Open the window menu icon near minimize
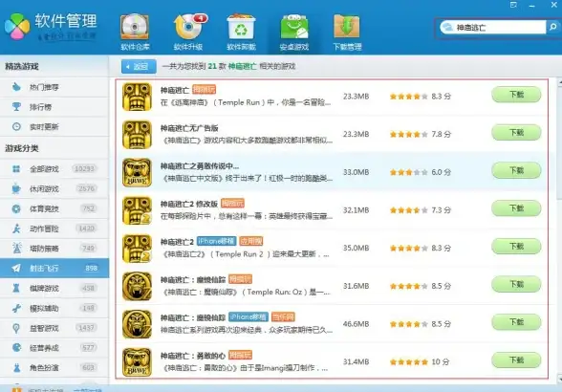Viewport: 562px width, 392px height. pos(513,5)
